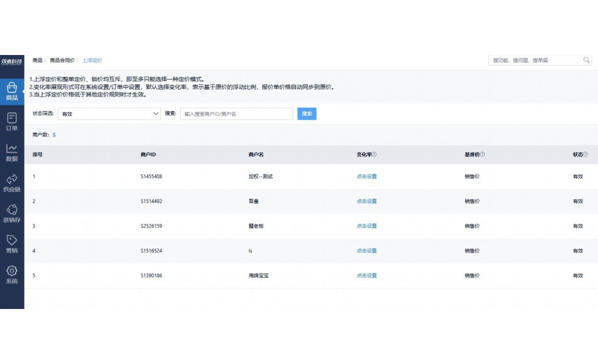Focus the merchant ID/name search input
This screenshot has width=598, height=364.
tap(236, 114)
